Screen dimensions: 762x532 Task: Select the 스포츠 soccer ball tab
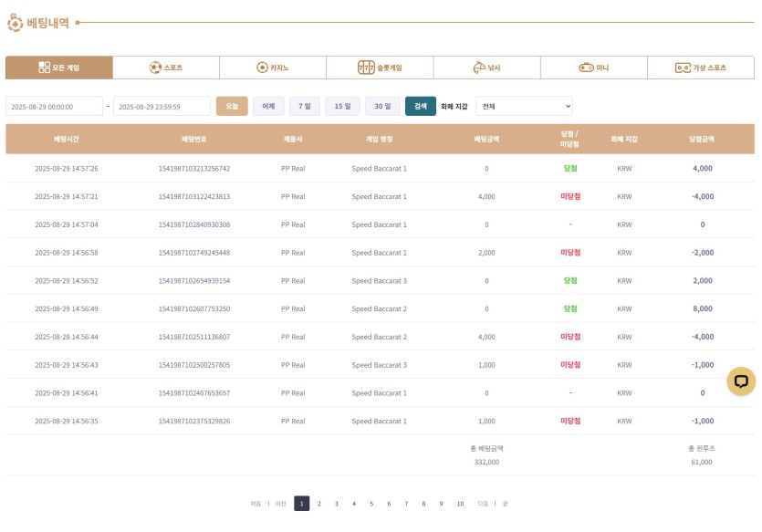166,68
